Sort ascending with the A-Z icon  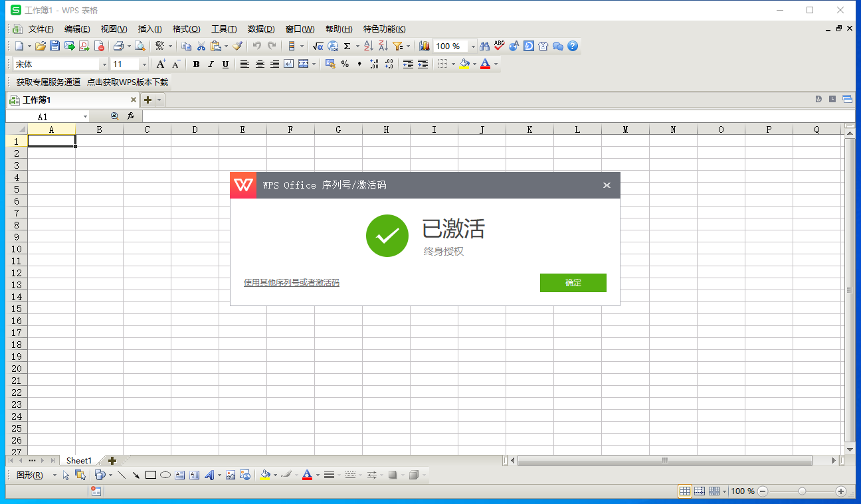(x=369, y=46)
